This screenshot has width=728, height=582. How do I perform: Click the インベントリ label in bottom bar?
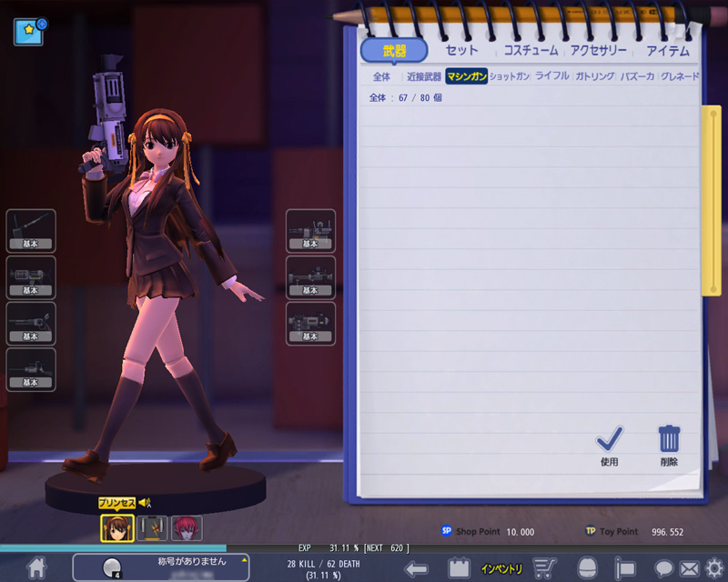(501, 568)
